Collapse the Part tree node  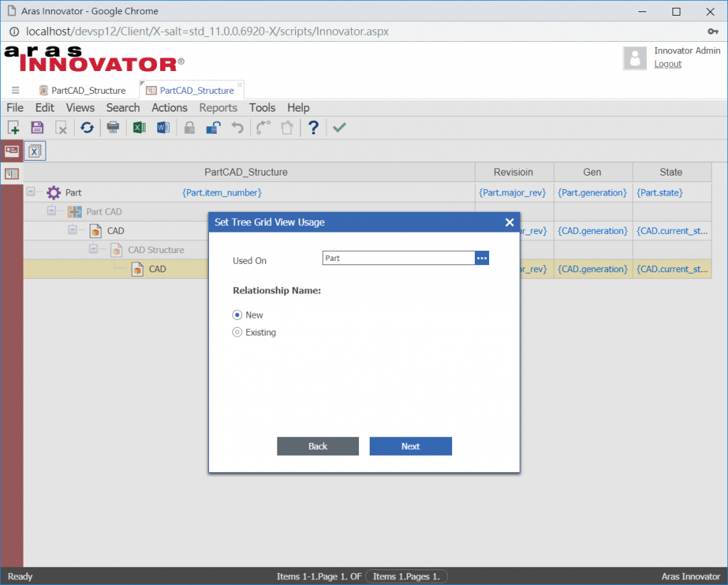[x=31, y=191]
